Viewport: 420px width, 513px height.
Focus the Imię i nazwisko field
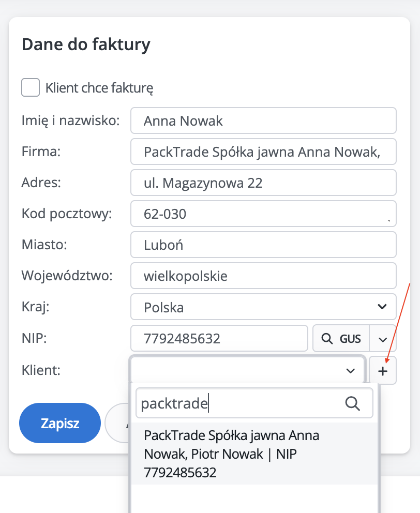[x=263, y=121]
